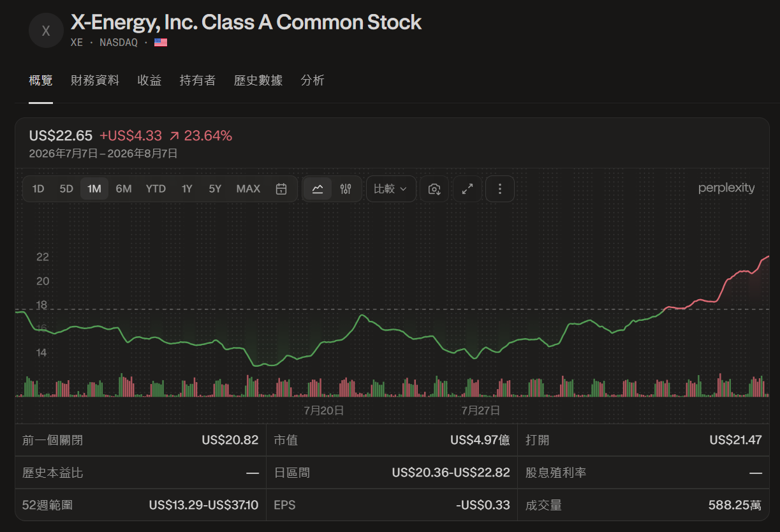Select the 5Y time range
The image size is (780, 532).
coord(215,189)
